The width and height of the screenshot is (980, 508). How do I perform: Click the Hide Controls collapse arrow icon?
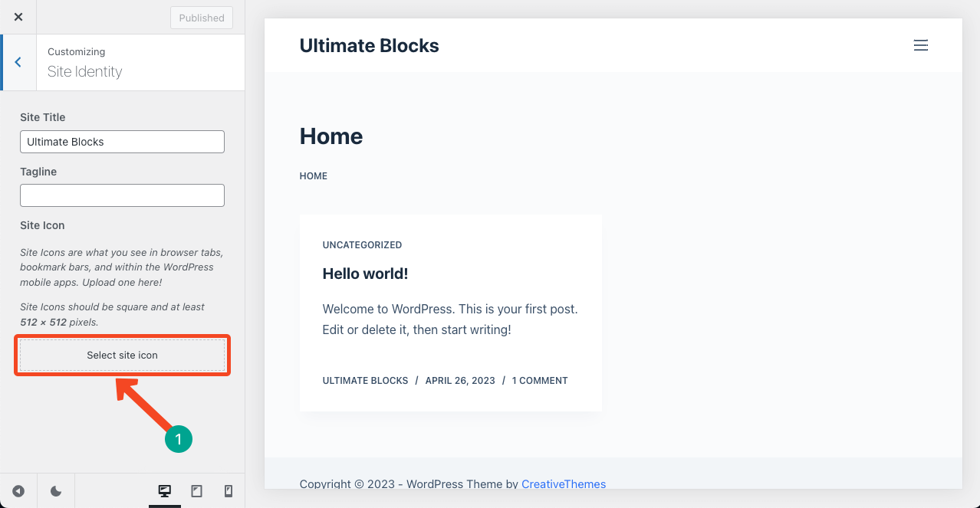pyautogui.click(x=18, y=491)
